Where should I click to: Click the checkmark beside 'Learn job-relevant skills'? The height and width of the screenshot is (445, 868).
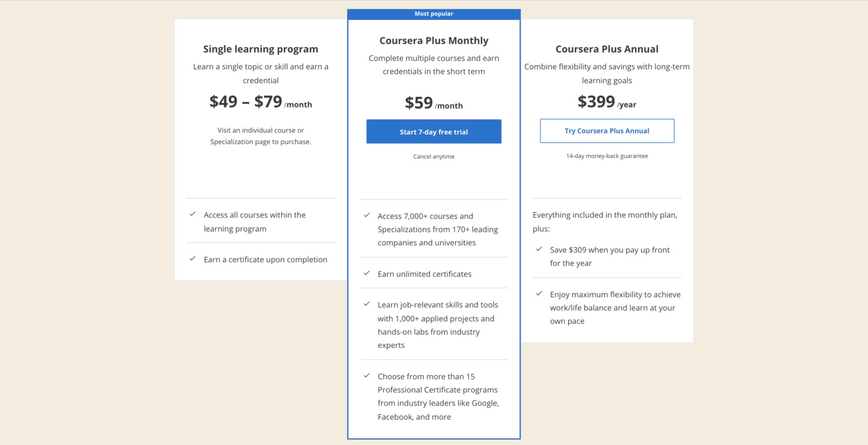pos(366,304)
